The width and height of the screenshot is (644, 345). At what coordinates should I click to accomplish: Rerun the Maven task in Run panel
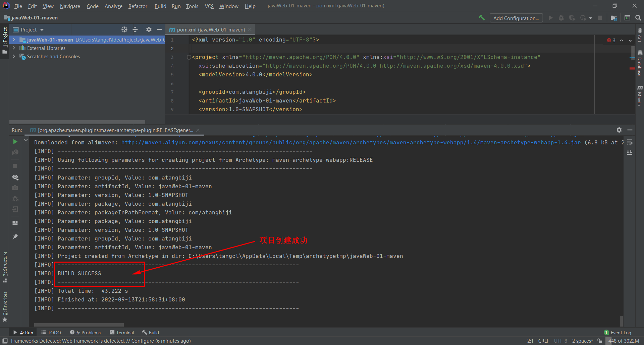coord(15,142)
